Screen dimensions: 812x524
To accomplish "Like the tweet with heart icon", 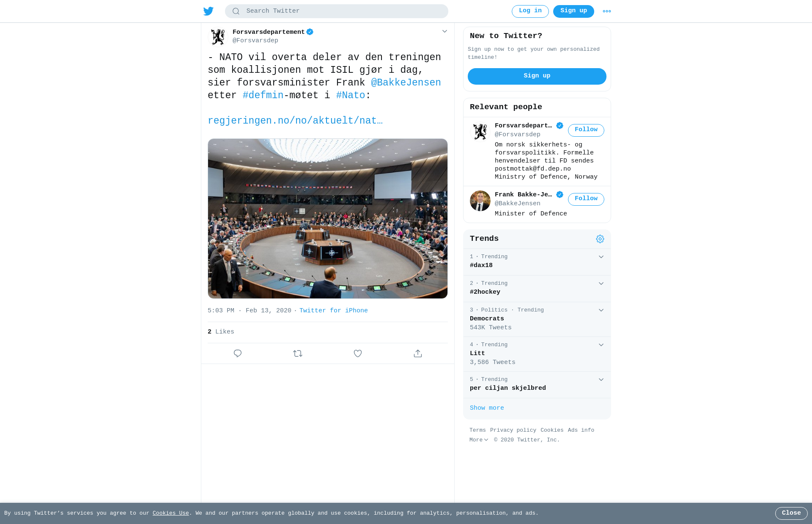I will [x=358, y=353].
